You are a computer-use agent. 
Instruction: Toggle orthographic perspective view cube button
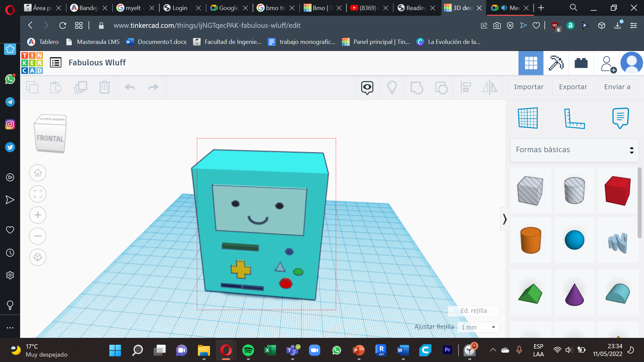point(38,257)
